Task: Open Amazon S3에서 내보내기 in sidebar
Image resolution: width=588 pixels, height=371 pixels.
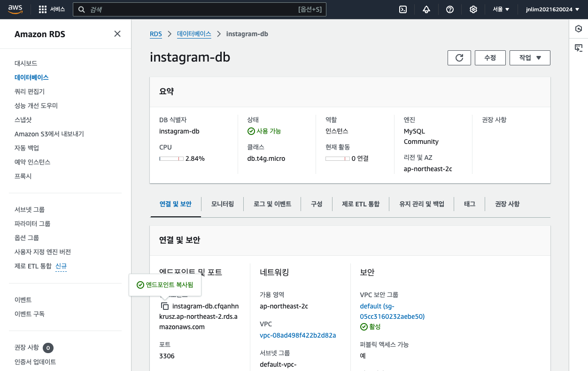Action: [49, 134]
